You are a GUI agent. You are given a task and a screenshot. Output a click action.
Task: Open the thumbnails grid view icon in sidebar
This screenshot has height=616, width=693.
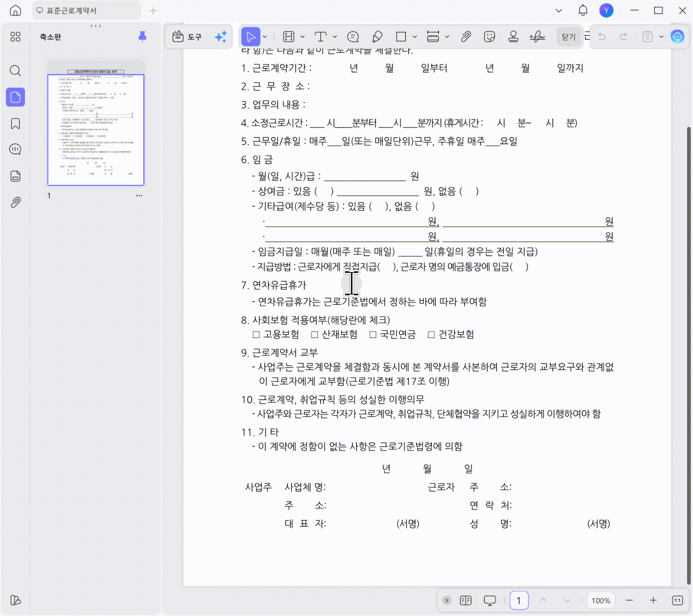point(15,37)
